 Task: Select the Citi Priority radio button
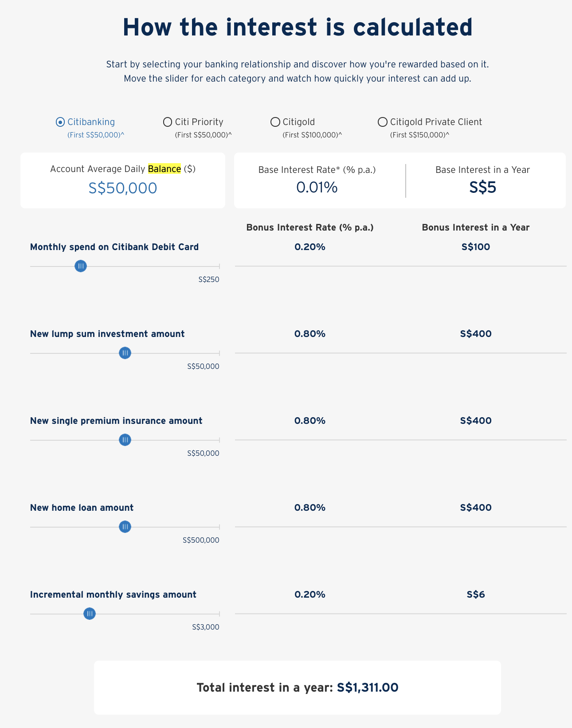[167, 122]
